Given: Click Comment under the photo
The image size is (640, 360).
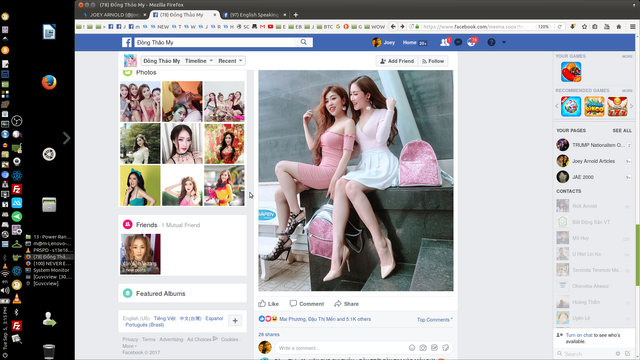Looking at the screenshot, I should 307,304.
